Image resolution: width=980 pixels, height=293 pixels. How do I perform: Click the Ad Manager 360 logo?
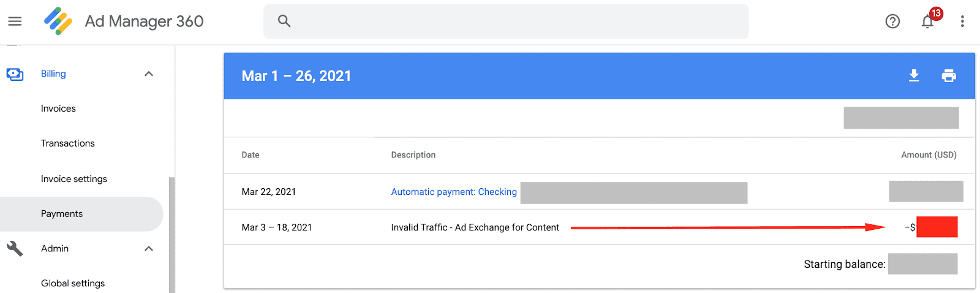point(58,21)
